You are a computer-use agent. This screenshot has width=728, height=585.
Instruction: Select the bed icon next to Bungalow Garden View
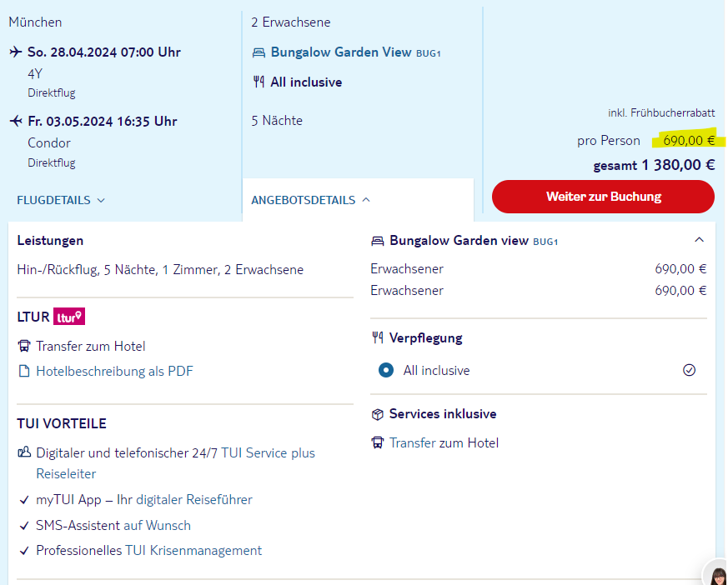point(258,52)
